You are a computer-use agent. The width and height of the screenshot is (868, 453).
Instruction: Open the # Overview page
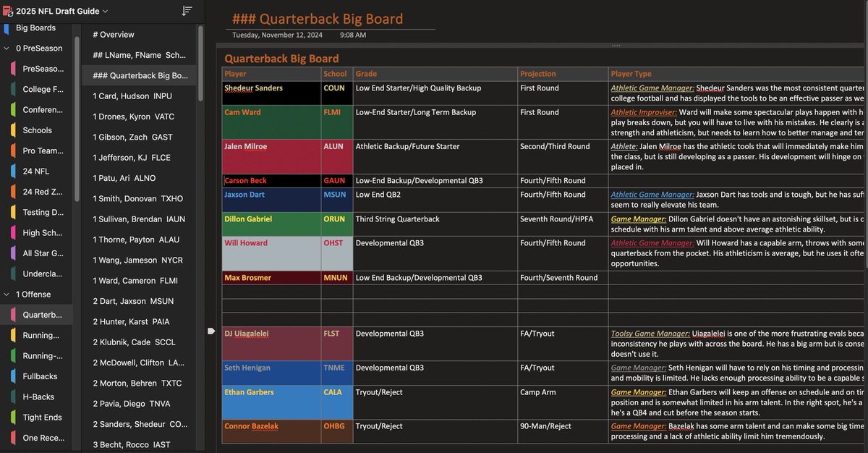pos(116,33)
